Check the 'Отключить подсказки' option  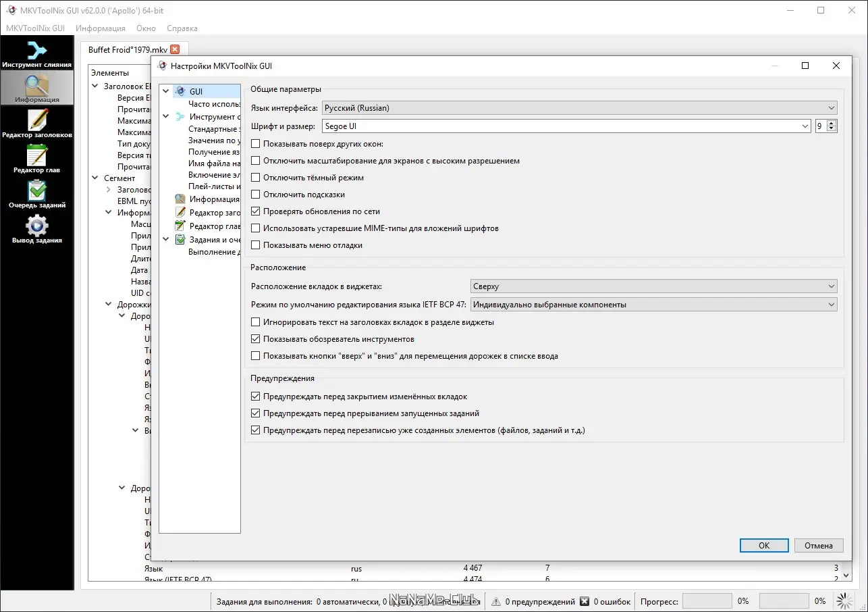pos(255,195)
